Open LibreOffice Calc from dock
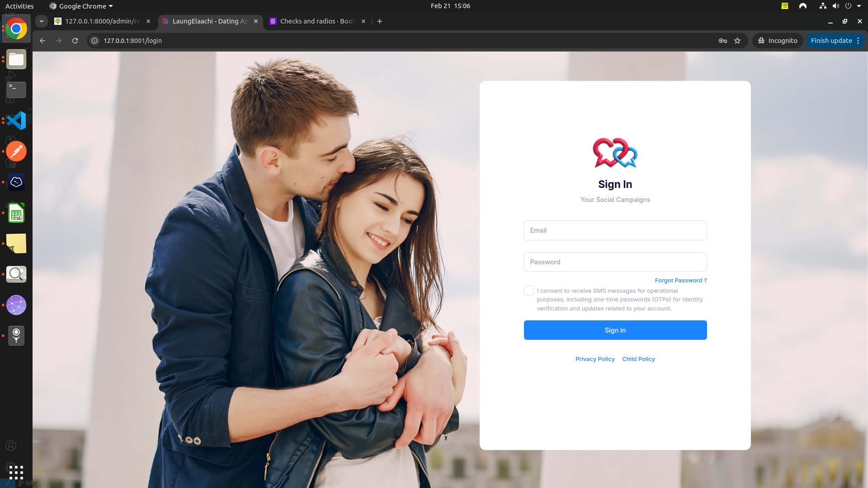The image size is (868, 488). [16, 213]
